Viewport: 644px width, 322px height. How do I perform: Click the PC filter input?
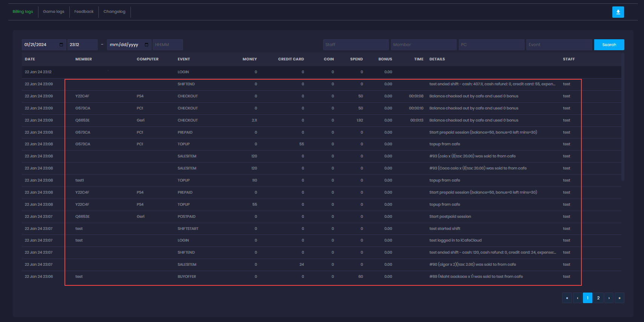tap(491, 45)
